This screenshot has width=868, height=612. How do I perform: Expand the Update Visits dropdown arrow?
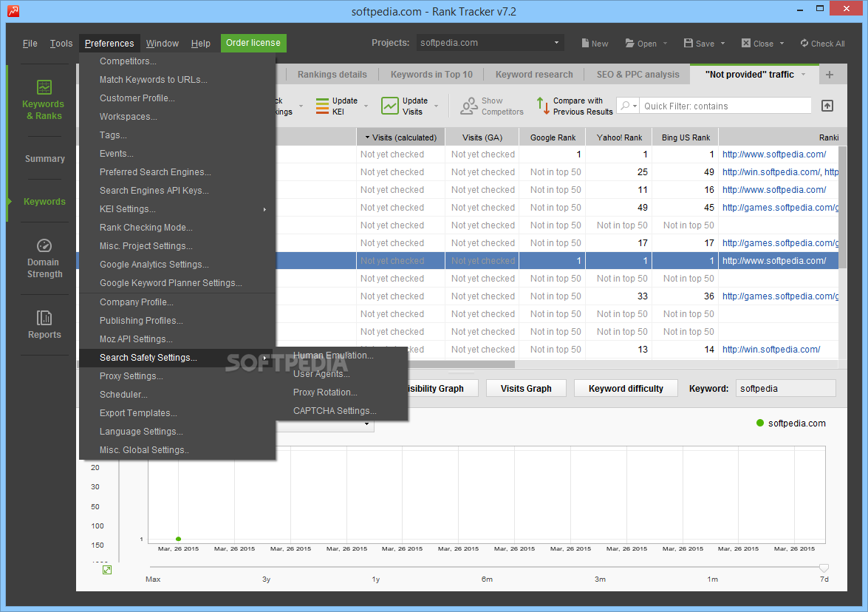[436, 106]
